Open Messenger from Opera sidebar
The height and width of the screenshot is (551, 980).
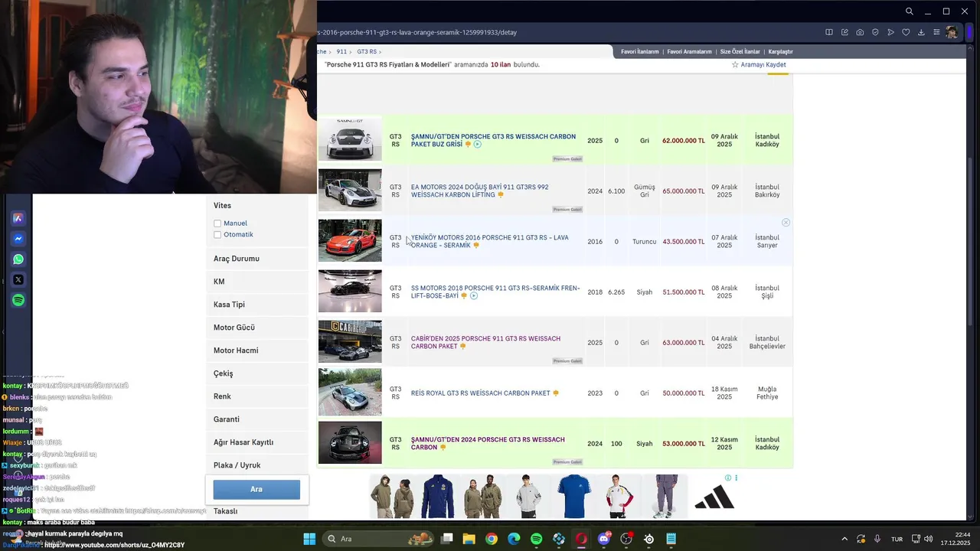coord(18,239)
